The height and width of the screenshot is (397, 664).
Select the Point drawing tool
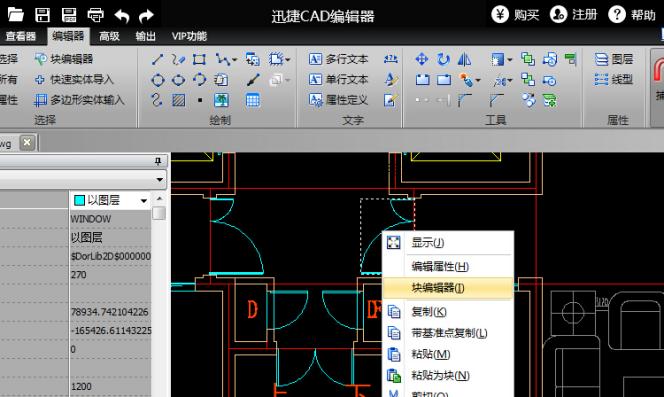click(200, 100)
